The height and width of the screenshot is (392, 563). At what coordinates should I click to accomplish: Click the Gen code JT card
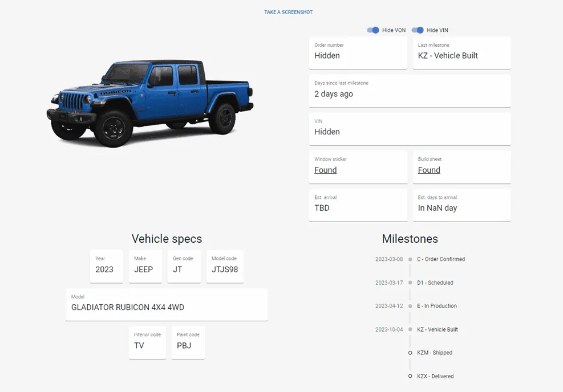click(184, 267)
